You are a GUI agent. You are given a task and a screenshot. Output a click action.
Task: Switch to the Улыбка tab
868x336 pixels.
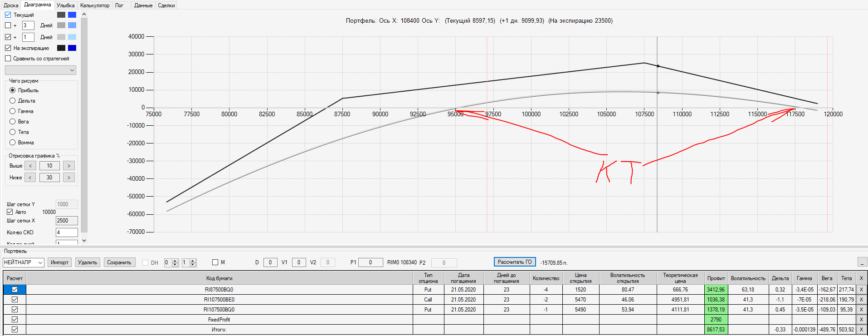tap(65, 5)
